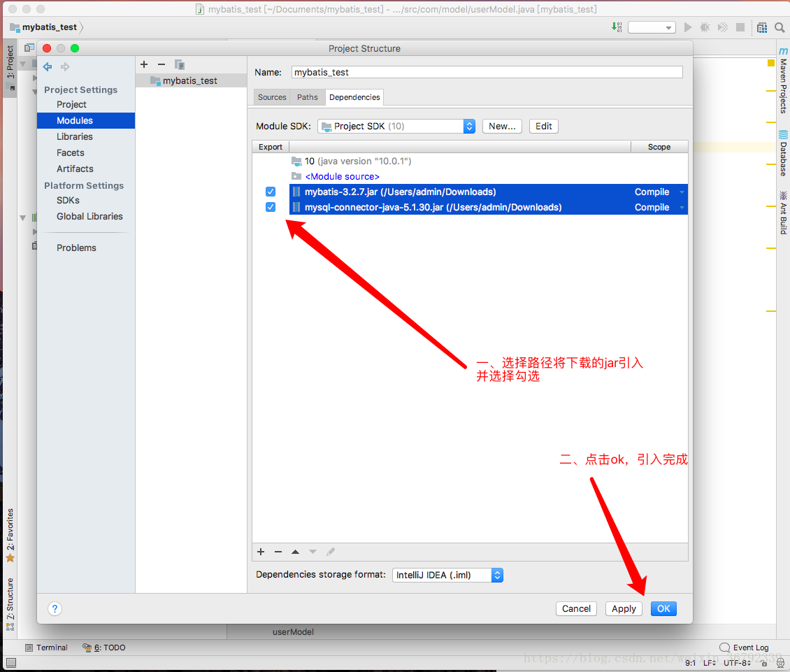Click the Export column header
This screenshot has height=672, width=790.
[x=271, y=147]
